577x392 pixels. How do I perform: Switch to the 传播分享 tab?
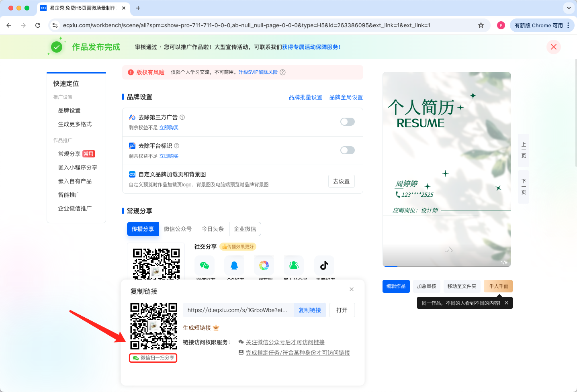click(x=143, y=229)
